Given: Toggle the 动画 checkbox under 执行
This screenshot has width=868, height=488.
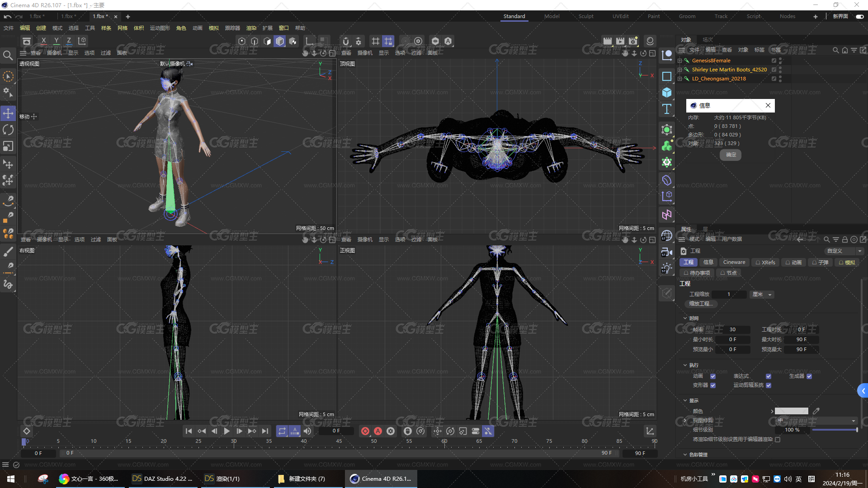Looking at the screenshot, I should tap(713, 376).
